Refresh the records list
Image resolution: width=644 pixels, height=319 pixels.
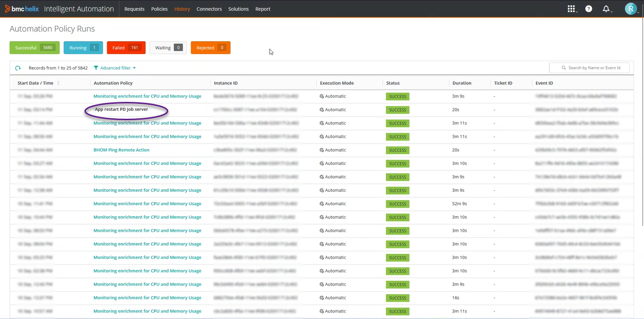pos(18,68)
